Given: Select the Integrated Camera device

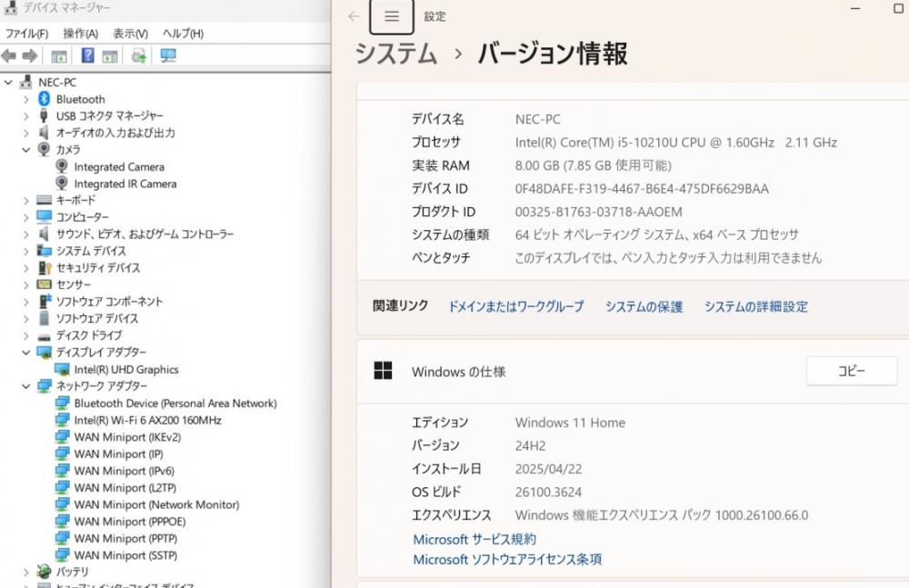Looking at the screenshot, I should click(x=119, y=167).
